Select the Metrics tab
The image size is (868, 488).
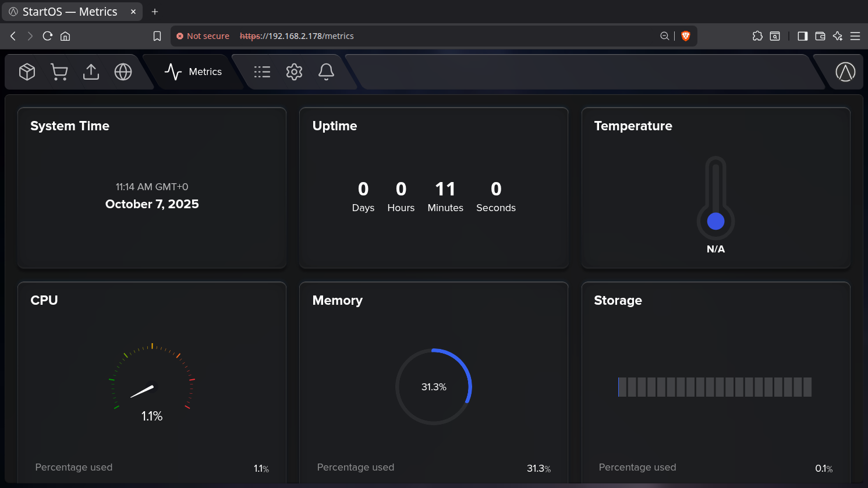click(193, 72)
